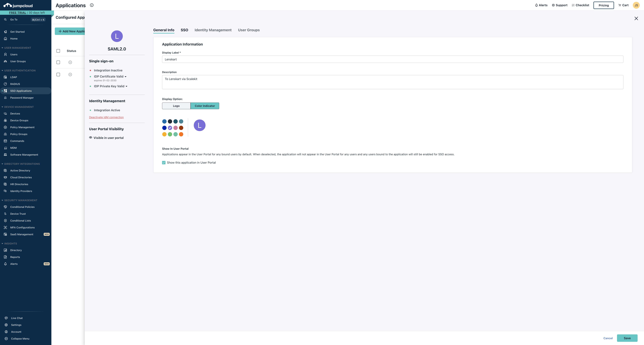Click the Active Directory icon
Image resolution: width=644 pixels, height=345 pixels.
(5, 170)
